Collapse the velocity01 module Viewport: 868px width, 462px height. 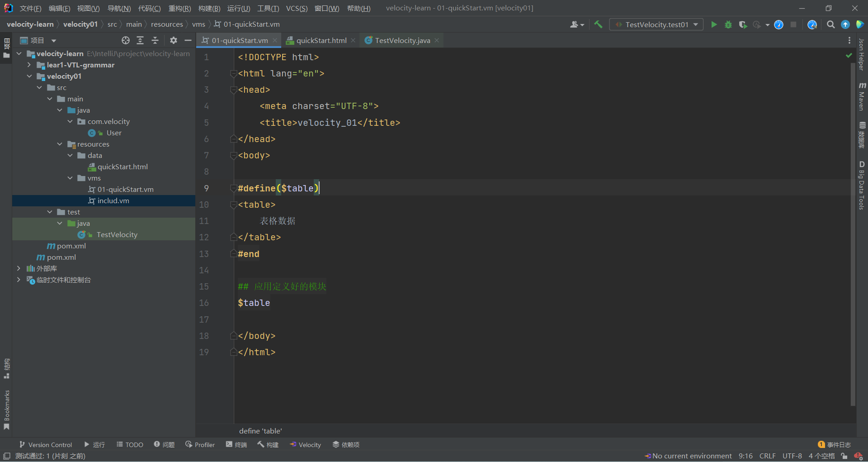(x=29, y=76)
